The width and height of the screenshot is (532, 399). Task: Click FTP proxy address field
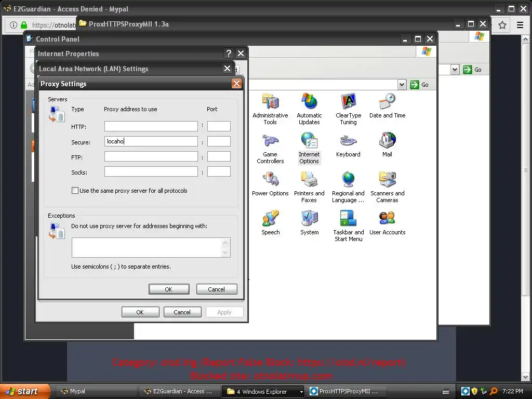151,156
